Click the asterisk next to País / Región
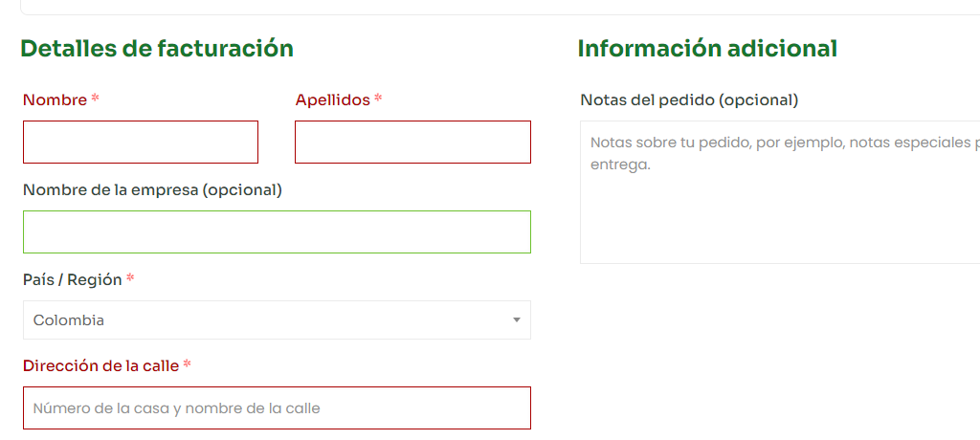980x440 pixels. pyautogui.click(x=130, y=278)
